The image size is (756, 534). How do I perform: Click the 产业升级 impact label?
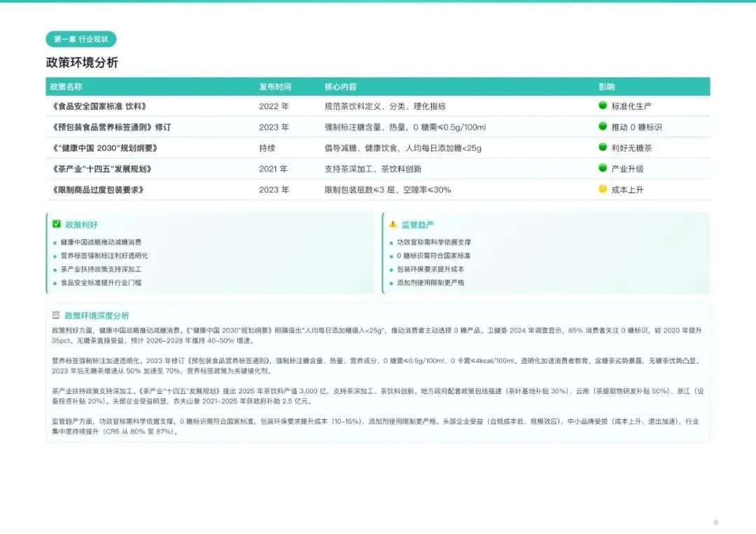pyautogui.click(x=627, y=169)
